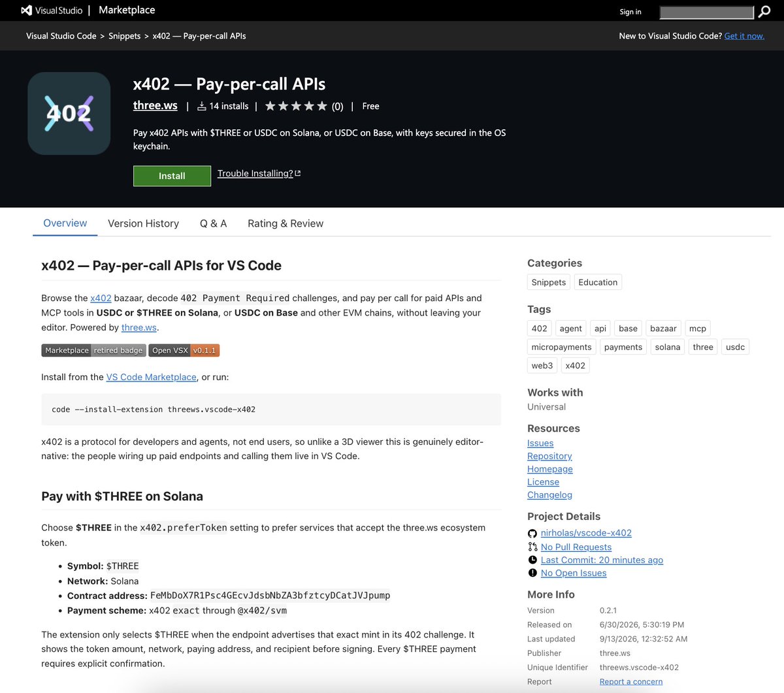Open the License resource link

(x=544, y=482)
